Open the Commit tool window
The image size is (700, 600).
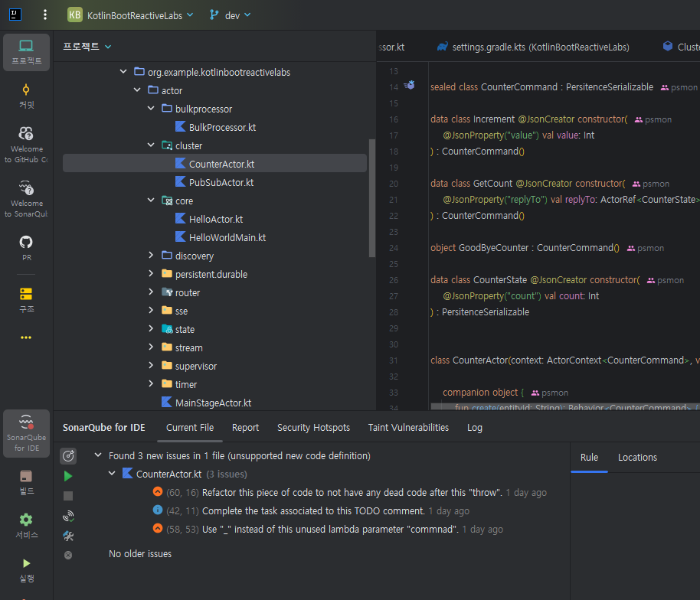pos(26,96)
